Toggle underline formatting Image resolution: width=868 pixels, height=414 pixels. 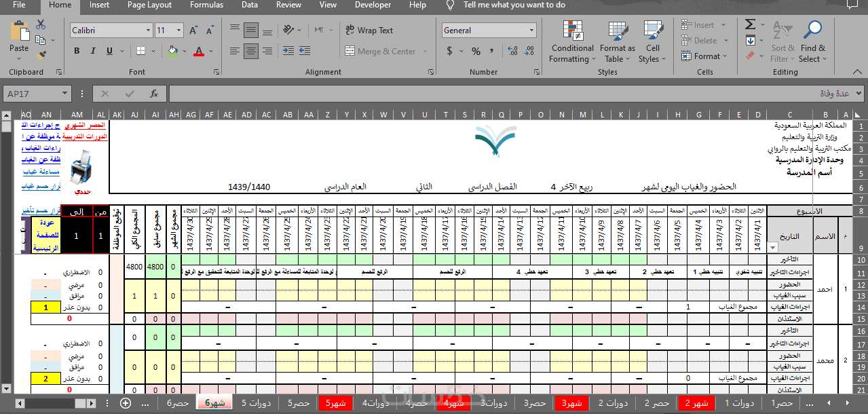click(x=109, y=52)
